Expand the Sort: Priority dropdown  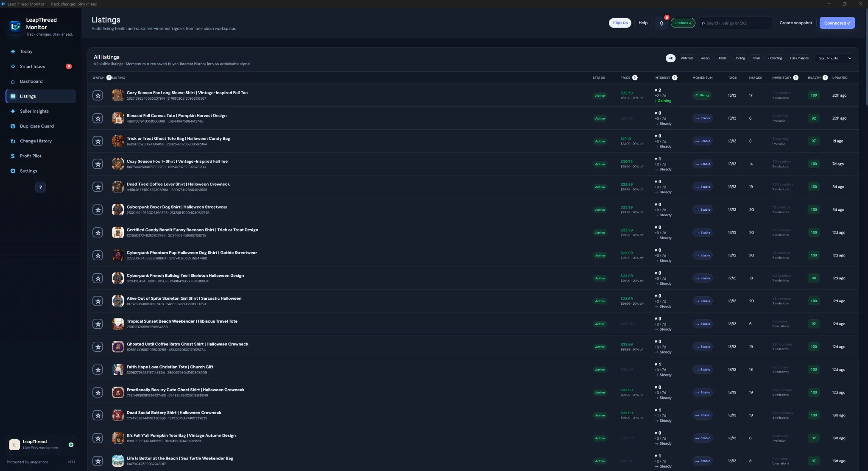click(x=835, y=58)
